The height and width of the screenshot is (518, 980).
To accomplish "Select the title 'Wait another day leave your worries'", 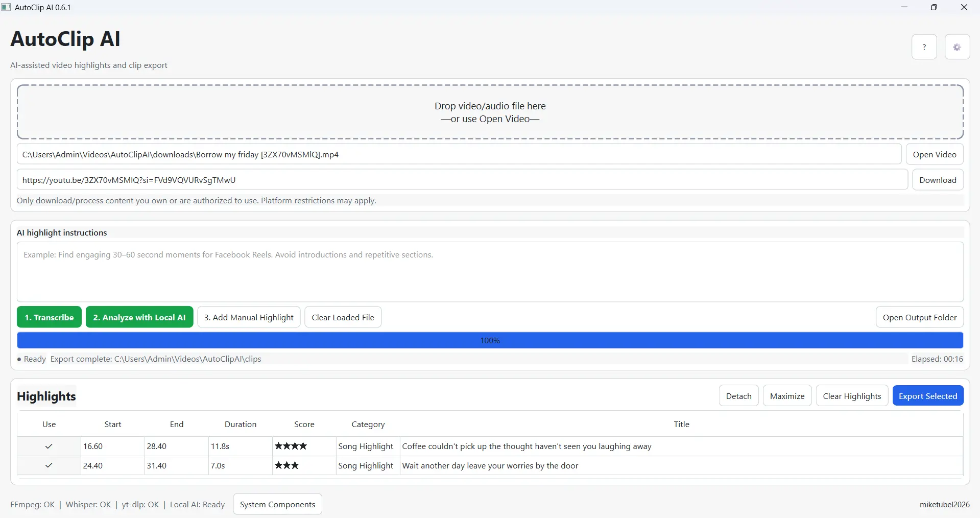I will coord(681,466).
